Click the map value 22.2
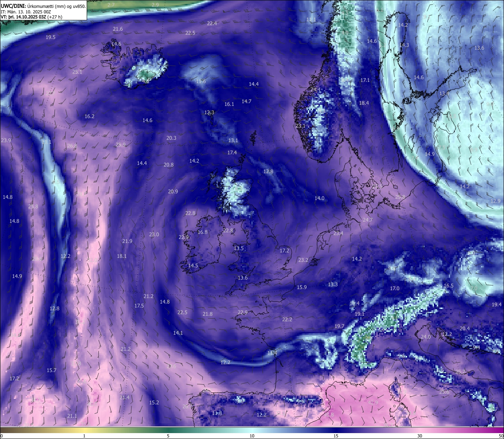The image size is (504, 439). (287, 320)
